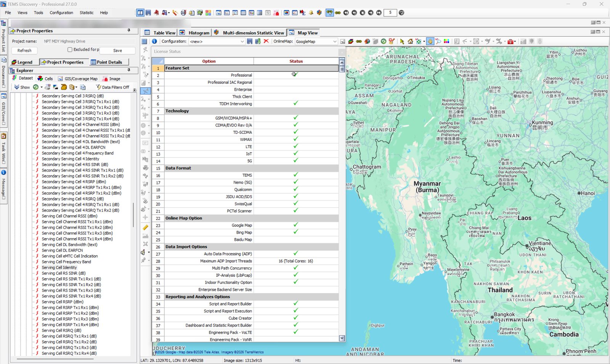The height and width of the screenshot is (364, 610).
Task: Click the Save button in Project Properties
Action: [x=117, y=50]
